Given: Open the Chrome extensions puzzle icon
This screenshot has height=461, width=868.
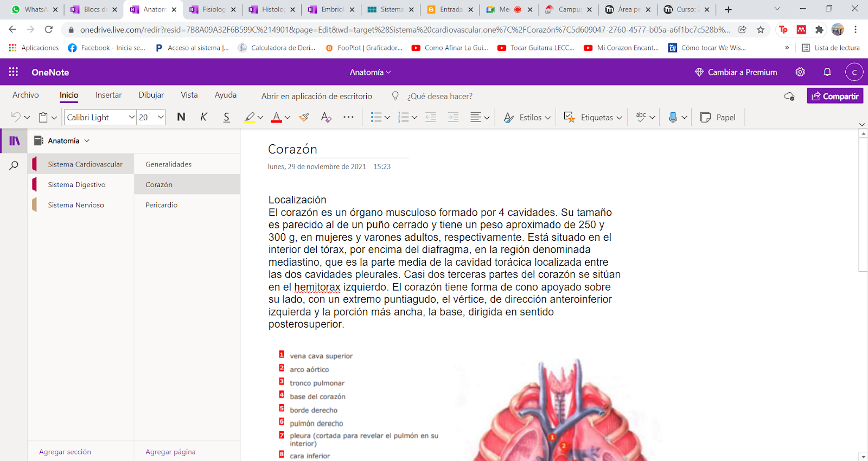Looking at the screenshot, I should pos(819,30).
